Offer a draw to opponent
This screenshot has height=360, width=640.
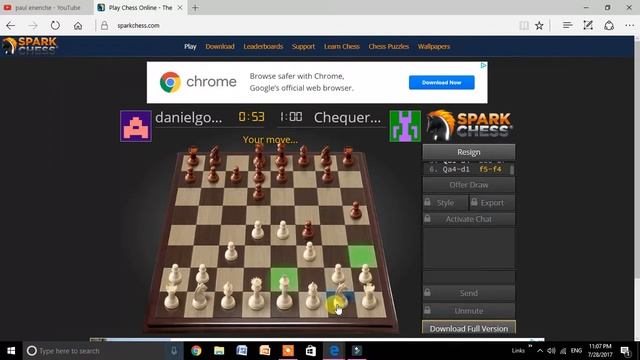469,185
